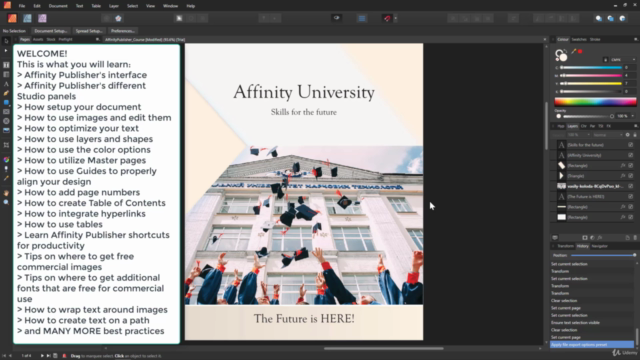
Task: Click the second boolean Subtract icon
Action: point(611,18)
